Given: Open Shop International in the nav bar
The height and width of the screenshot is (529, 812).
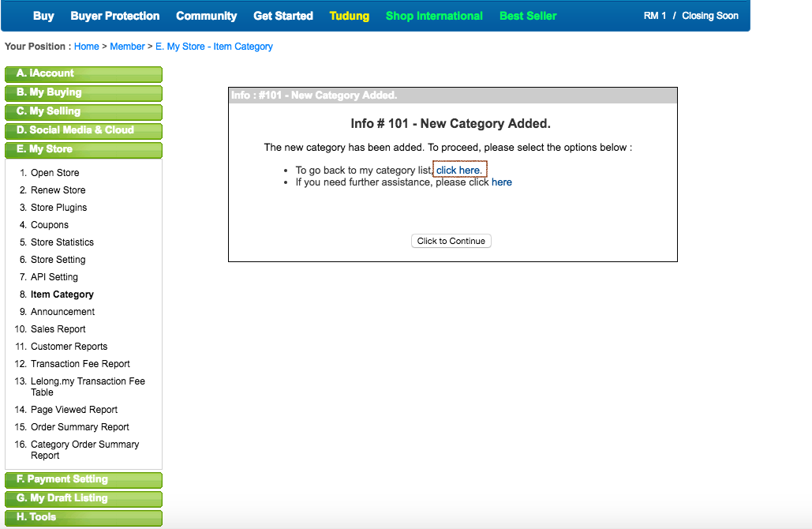Looking at the screenshot, I should [435, 16].
